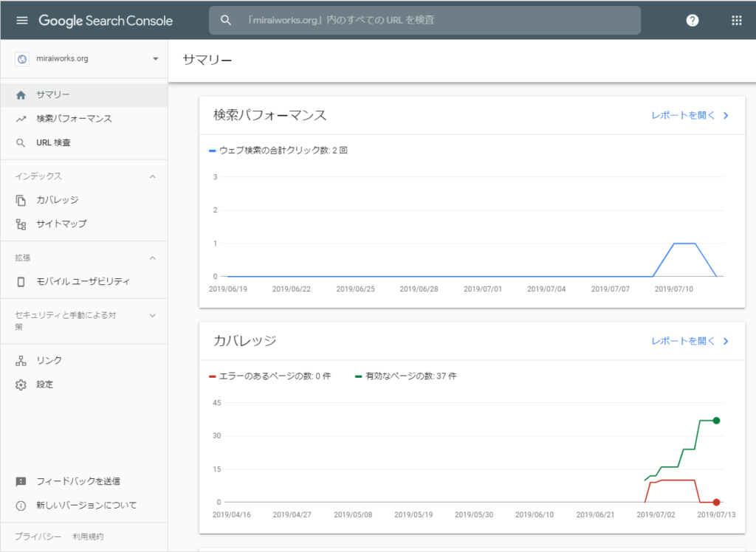Open the サイトマップ sidebar item
The height and width of the screenshot is (552, 756).
[84, 224]
